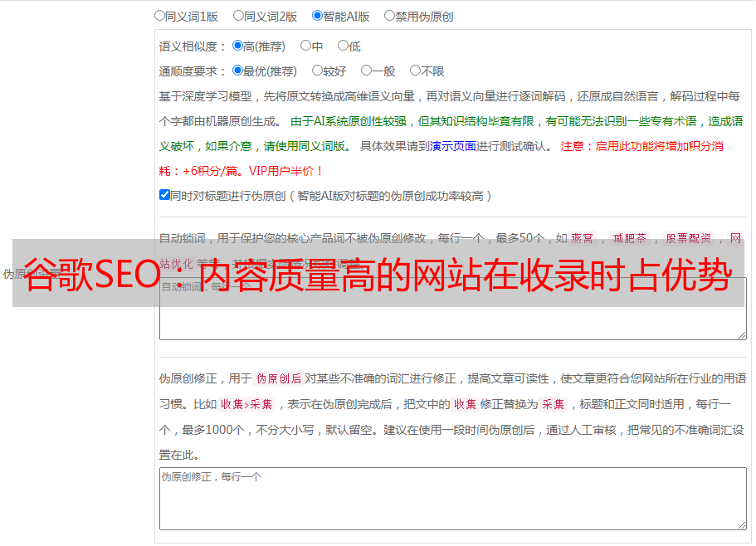Open the 演示页面 link
756x546 pixels.
point(452,146)
